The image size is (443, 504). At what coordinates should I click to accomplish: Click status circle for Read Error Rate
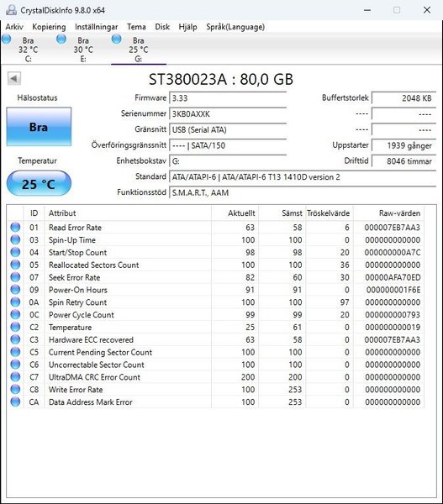pyautogui.click(x=15, y=228)
